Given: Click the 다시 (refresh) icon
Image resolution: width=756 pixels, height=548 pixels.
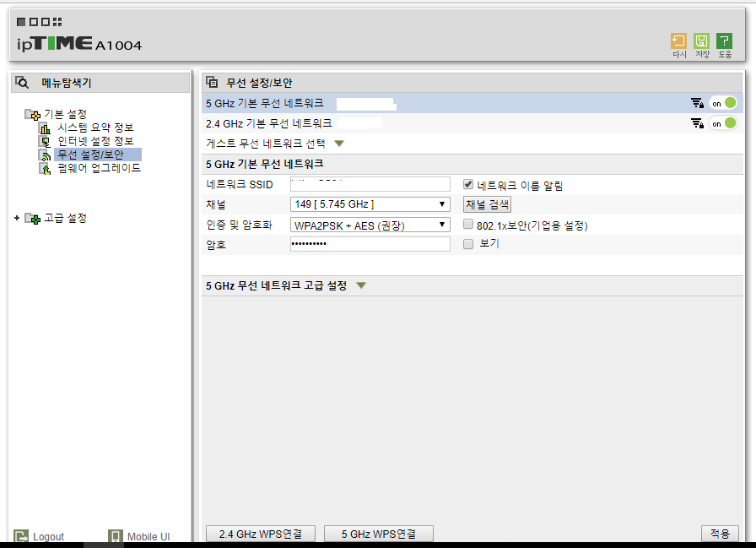Looking at the screenshot, I should 678,41.
